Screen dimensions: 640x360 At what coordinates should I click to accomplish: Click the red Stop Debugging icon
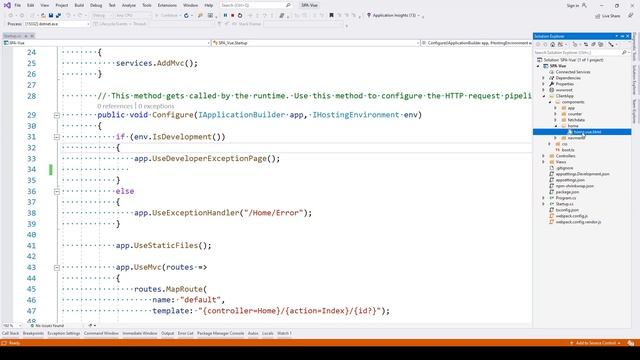click(x=233, y=16)
